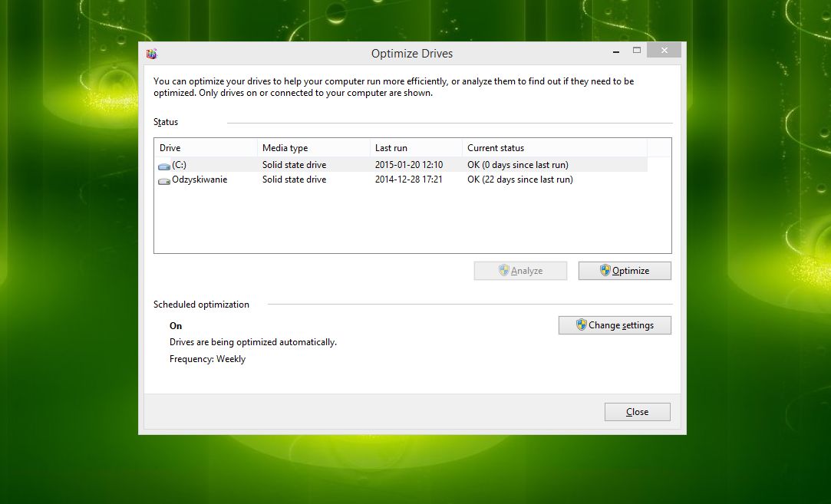Select the Odzyskiwanie drive icon
The image size is (831, 504).
pos(164,181)
